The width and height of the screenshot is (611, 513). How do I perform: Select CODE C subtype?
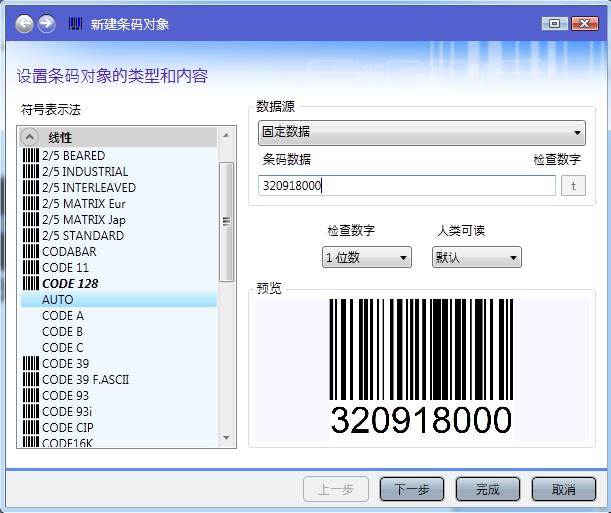(x=119, y=347)
